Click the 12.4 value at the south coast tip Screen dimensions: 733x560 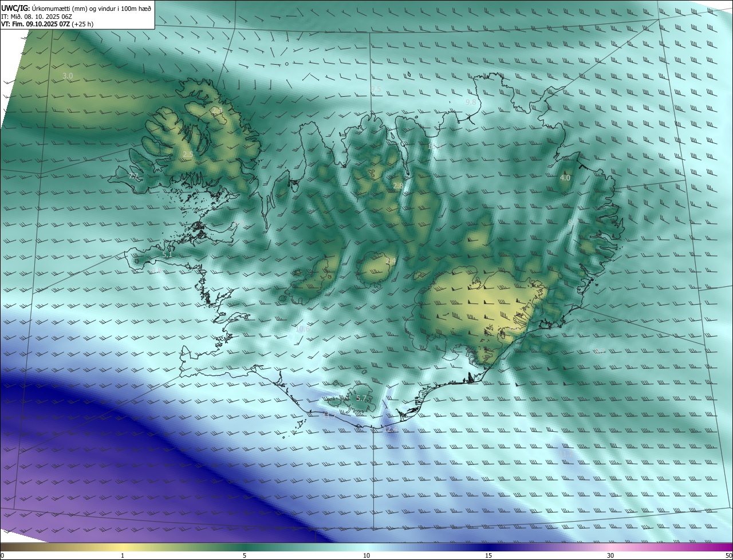pos(390,429)
